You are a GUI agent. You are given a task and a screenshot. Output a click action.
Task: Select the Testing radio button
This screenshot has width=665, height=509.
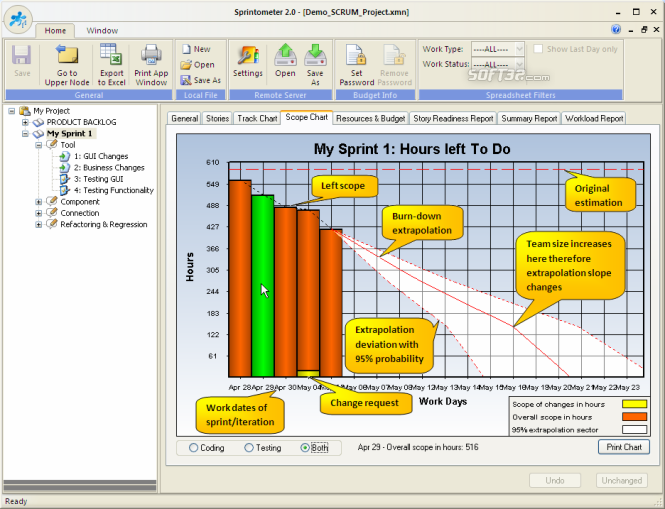249,447
